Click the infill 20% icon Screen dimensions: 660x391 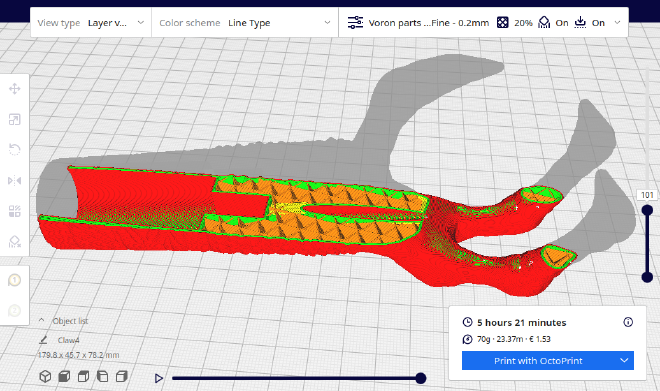click(x=503, y=22)
